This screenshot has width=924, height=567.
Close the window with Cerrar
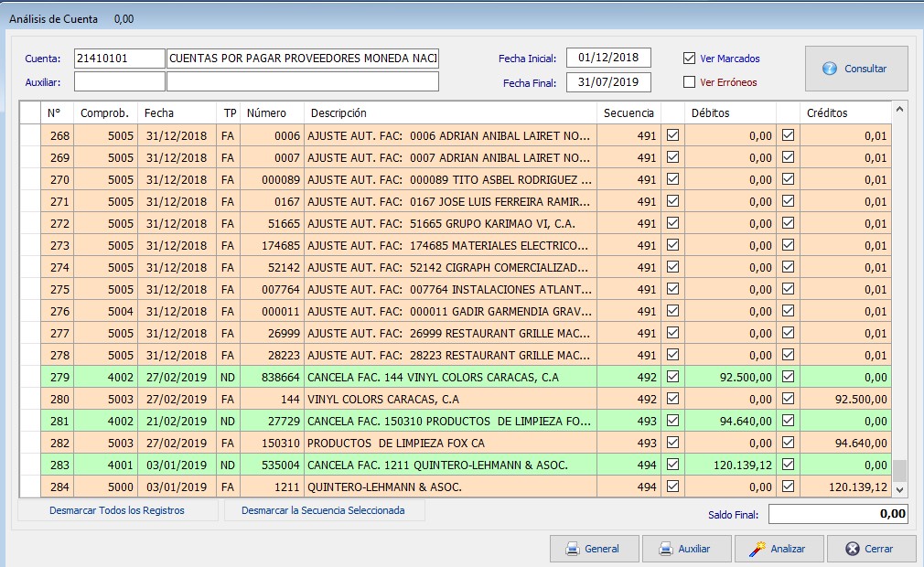(872, 549)
